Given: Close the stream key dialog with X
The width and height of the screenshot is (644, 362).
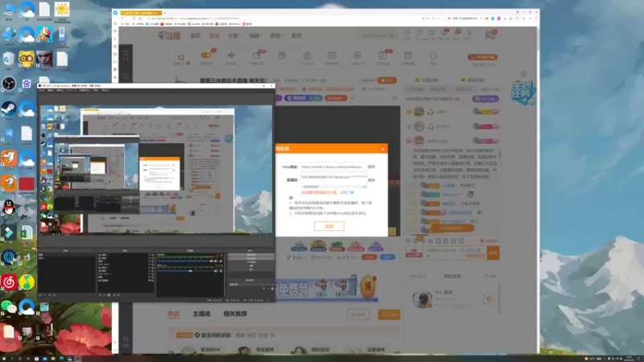Looking at the screenshot, I should [383, 149].
